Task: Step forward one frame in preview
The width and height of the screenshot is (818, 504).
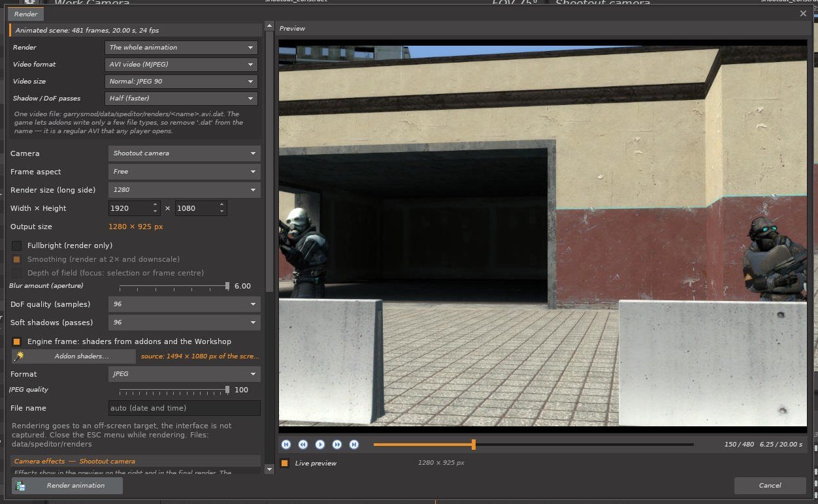Action: click(x=337, y=445)
